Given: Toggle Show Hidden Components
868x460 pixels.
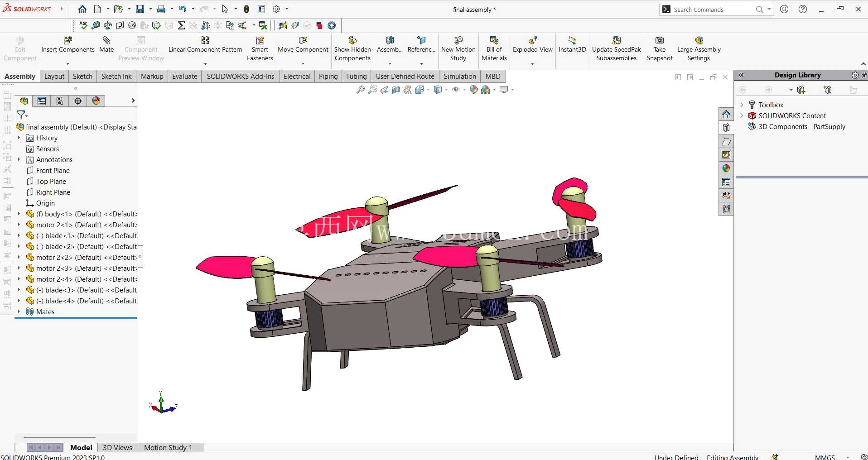Looking at the screenshot, I should (x=352, y=49).
